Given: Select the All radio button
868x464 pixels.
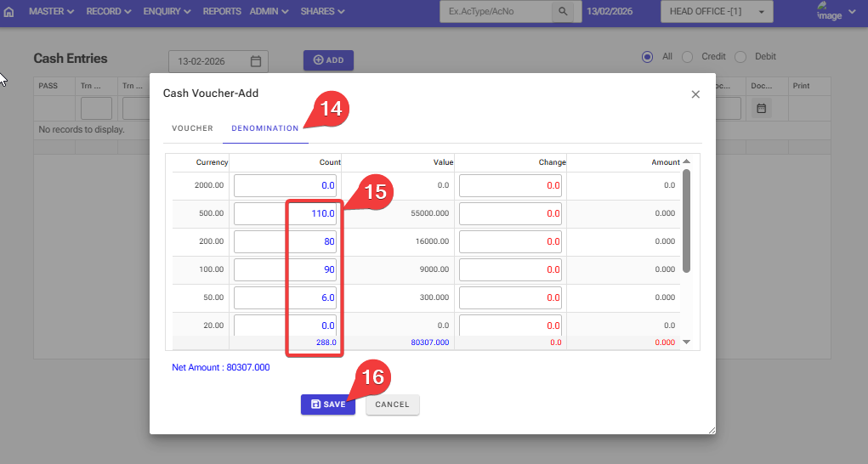Looking at the screenshot, I should point(648,57).
